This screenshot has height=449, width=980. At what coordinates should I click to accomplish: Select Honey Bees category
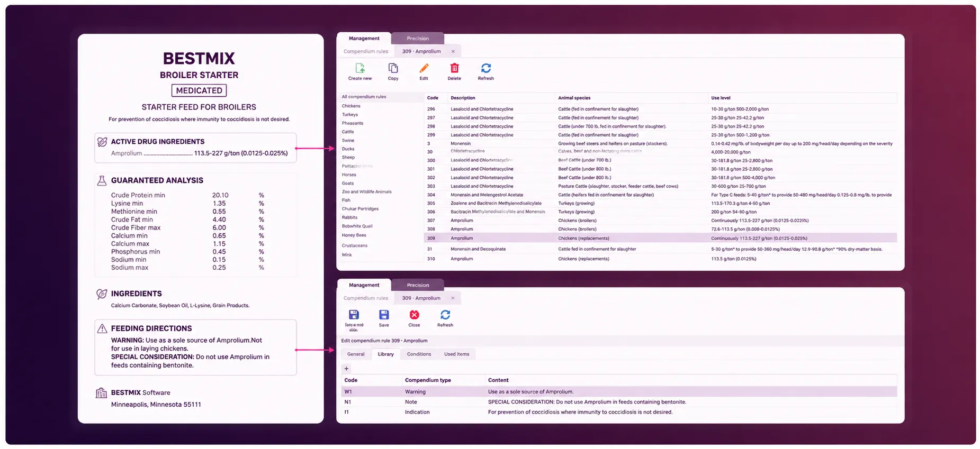354,235
